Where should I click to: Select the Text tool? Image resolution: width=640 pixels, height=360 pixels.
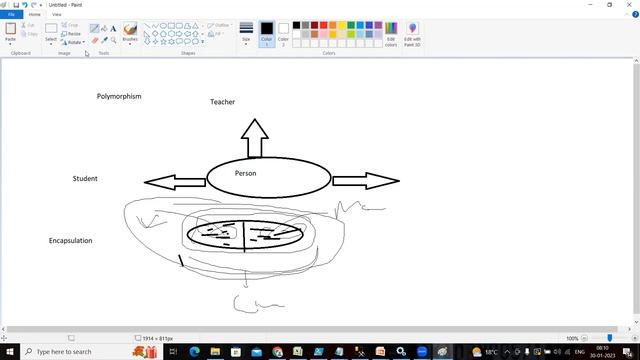(x=113, y=29)
